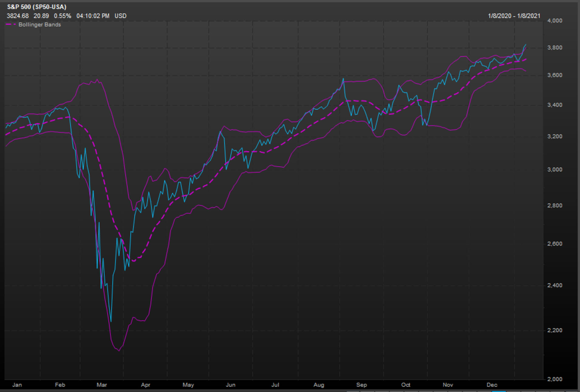The height and width of the screenshot is (392, 580).
Task: Click the 3,800 price axis label
Action: pos(555,48)
